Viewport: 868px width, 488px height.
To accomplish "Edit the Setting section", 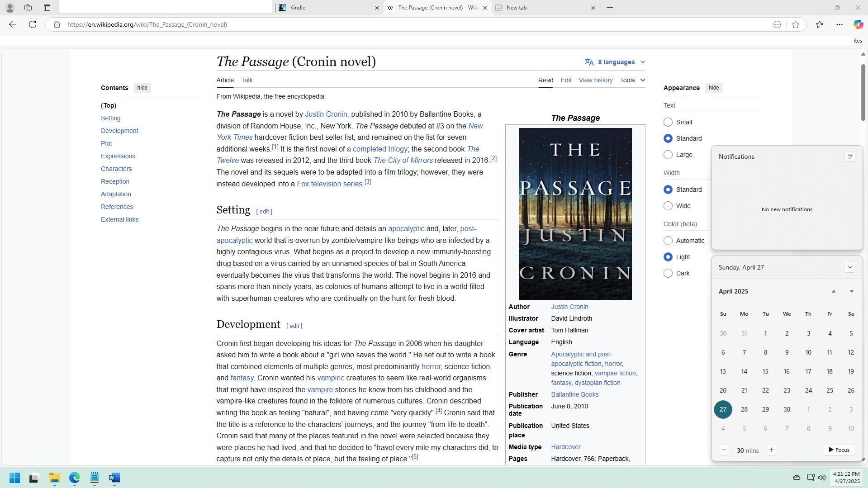I will [264, 212].
